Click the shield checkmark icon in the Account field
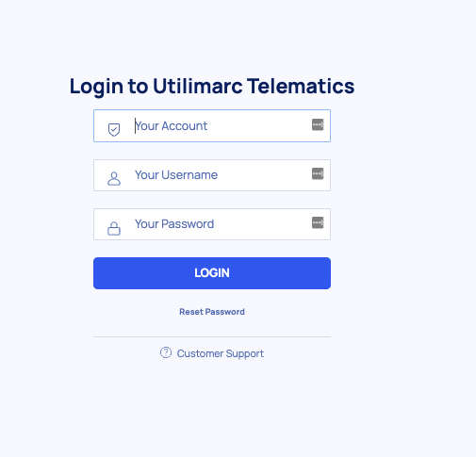 pyautogui.click(x=114, y=129)
